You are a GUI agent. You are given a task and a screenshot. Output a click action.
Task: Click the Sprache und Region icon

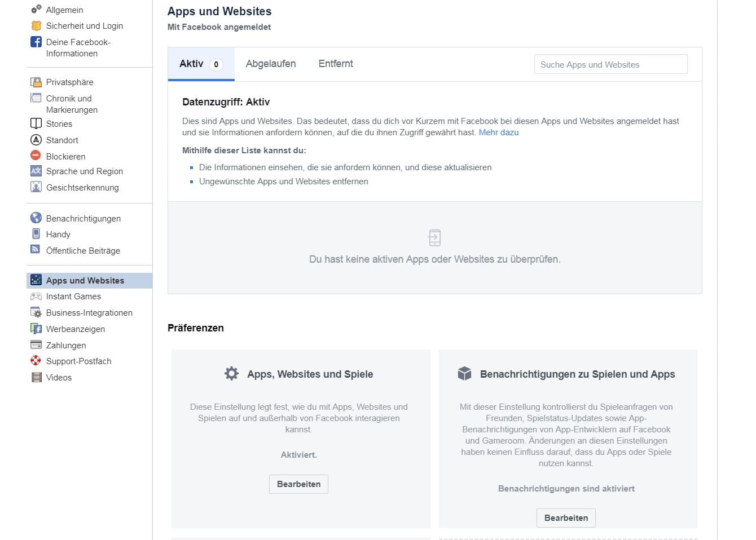pos(36,171)
